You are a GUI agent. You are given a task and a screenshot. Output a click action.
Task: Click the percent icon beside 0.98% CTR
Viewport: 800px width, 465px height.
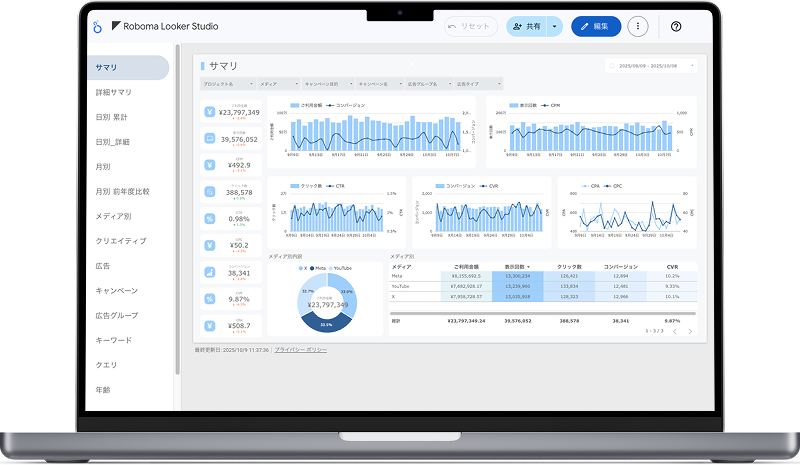click(211, 218)
